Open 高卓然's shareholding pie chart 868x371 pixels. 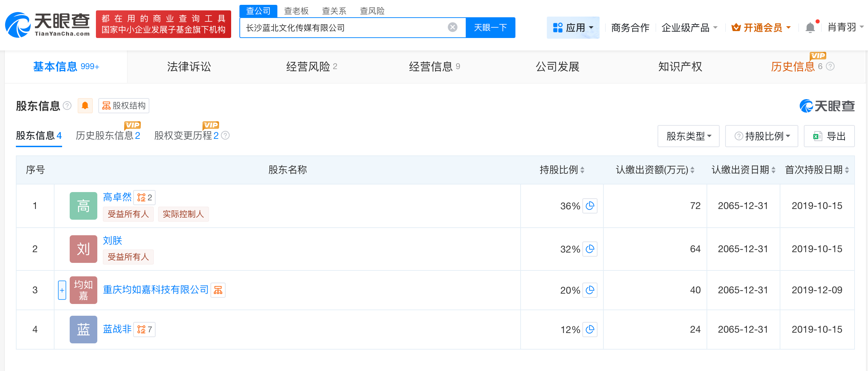point(590,206)
